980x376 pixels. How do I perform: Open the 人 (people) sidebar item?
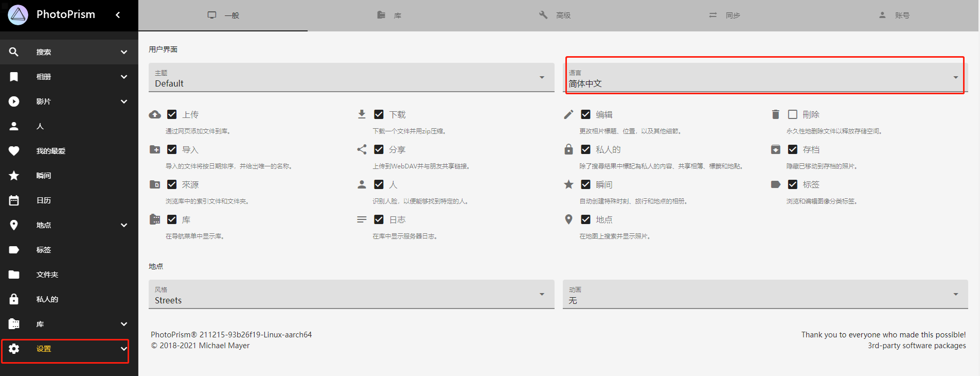(40, 126)
